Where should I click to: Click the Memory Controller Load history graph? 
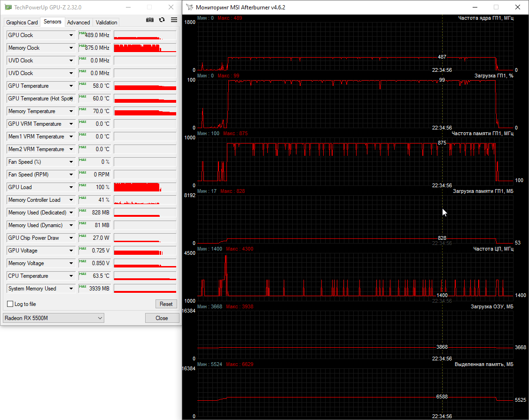tap(145, 200)
